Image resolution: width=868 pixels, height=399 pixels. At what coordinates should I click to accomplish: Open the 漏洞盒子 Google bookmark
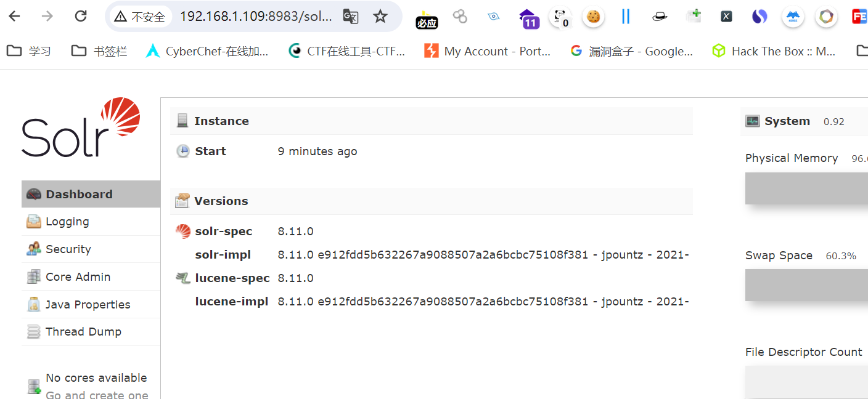631,51
